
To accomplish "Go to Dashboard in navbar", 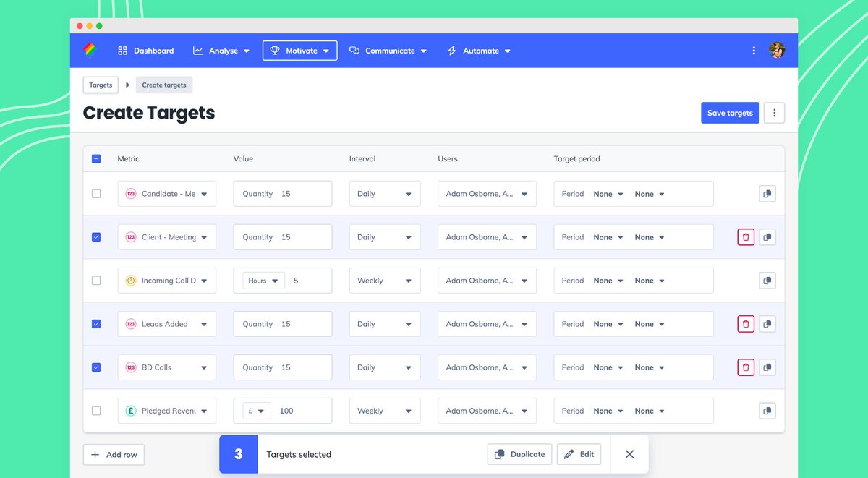I will pyautogui.click(x=146, y=51).
